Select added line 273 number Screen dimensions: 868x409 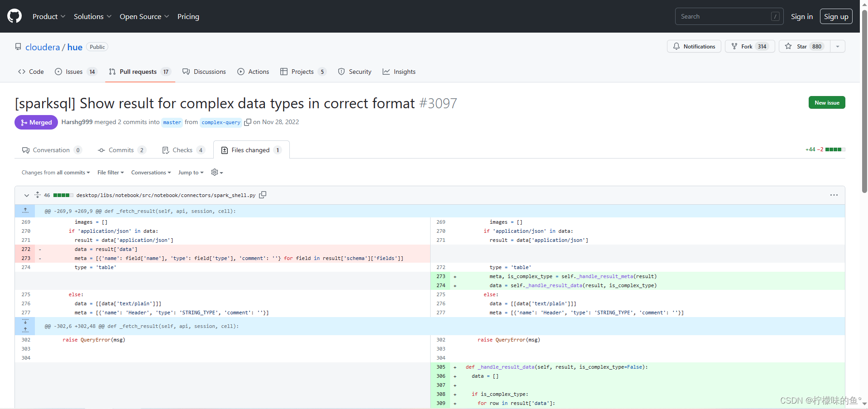[x=441, y=276]
